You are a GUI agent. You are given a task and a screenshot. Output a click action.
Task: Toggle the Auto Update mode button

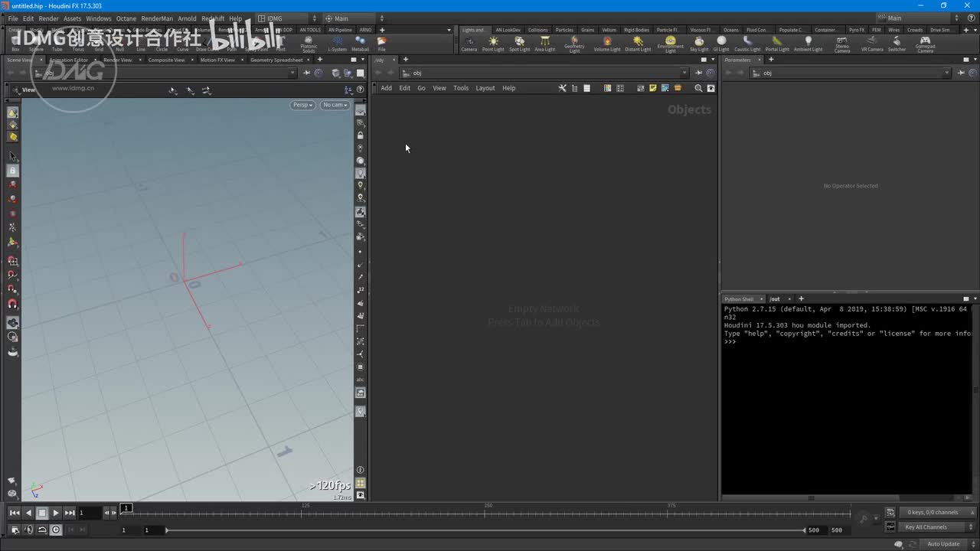click(x=943, y=544)
